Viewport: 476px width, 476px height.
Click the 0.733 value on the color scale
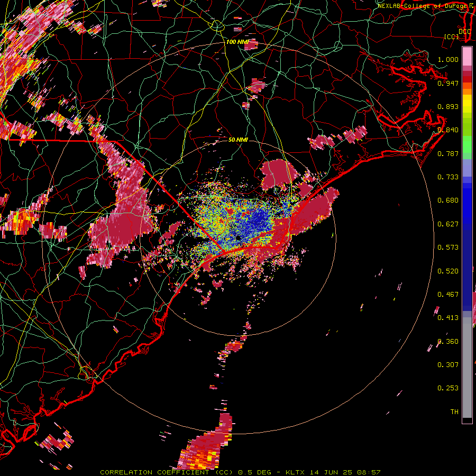pos(448,177)
